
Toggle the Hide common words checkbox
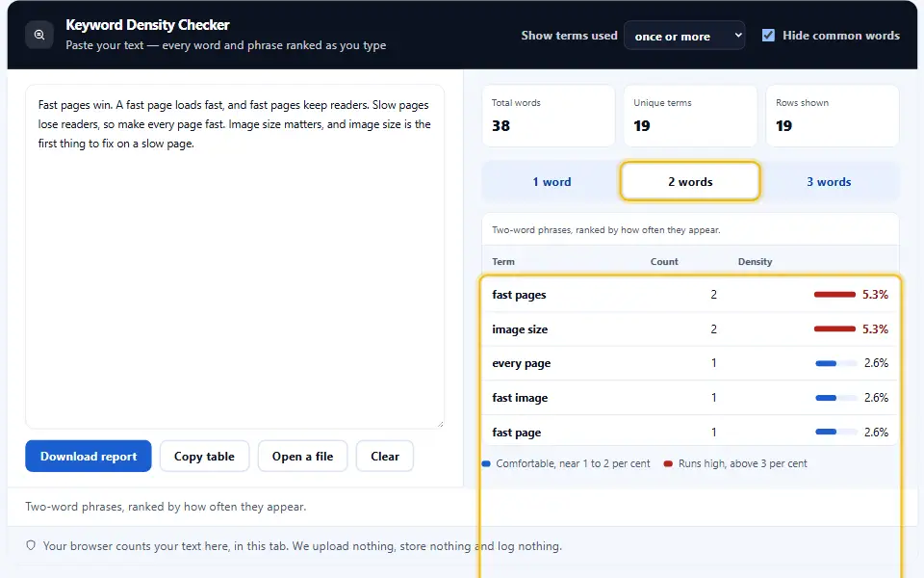click(768, 36)
